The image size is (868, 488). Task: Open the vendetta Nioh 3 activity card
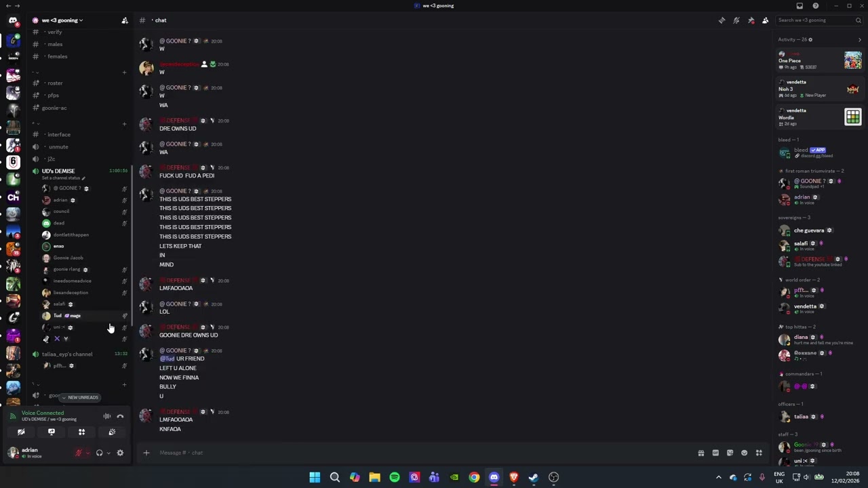click(820, 89)
